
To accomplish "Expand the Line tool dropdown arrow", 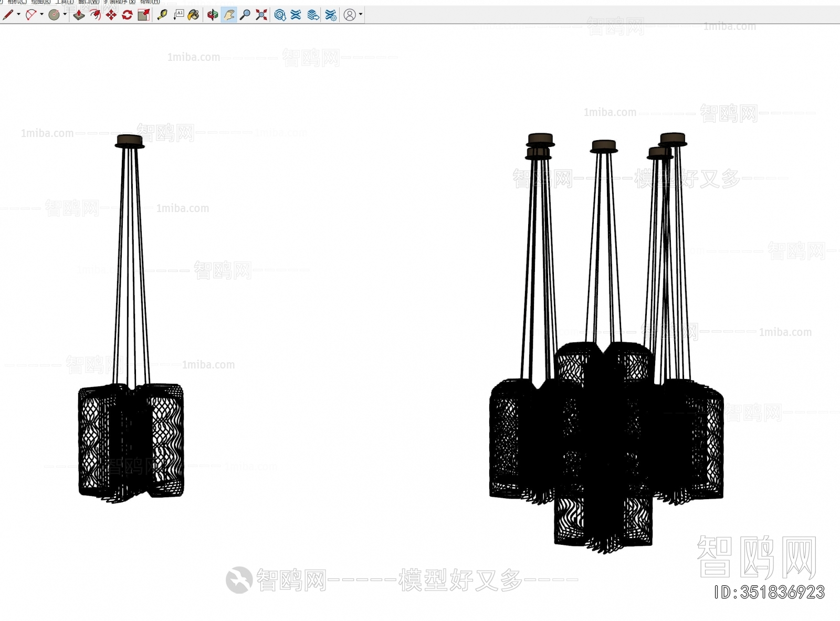I will [18, 15].
